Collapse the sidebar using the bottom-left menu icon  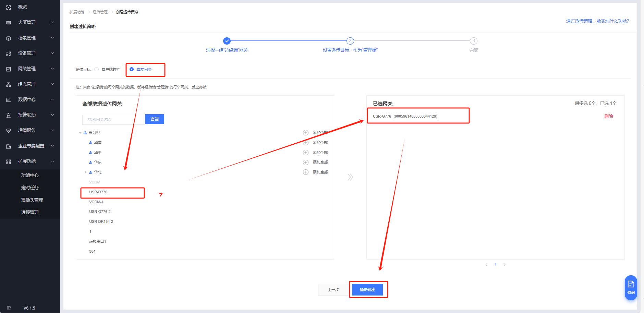(x=9, y=308)
